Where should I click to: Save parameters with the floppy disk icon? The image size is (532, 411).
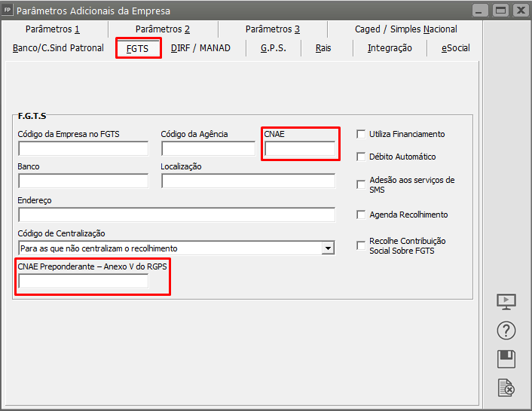[x=506, y=359]
